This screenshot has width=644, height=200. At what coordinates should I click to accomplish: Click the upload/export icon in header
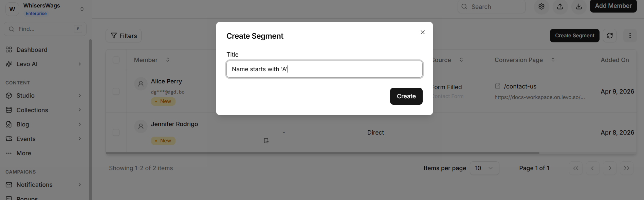click(560, 6)
